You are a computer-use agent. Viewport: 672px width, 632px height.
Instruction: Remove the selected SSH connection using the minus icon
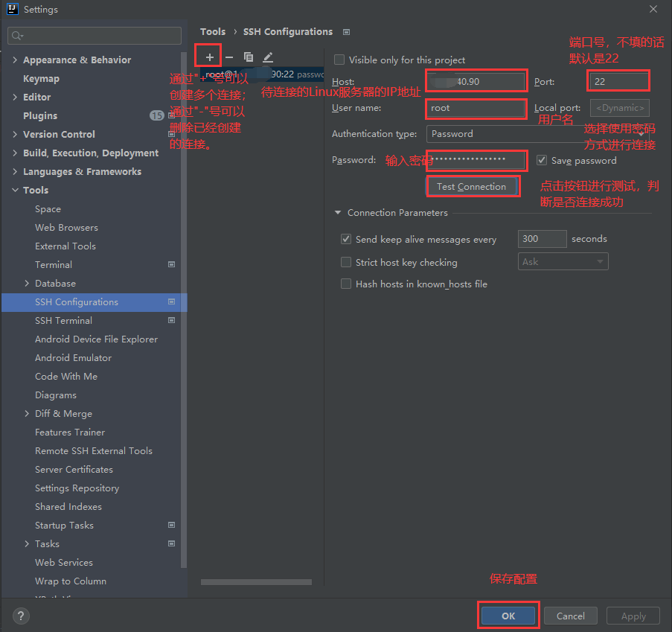point(228,56)
